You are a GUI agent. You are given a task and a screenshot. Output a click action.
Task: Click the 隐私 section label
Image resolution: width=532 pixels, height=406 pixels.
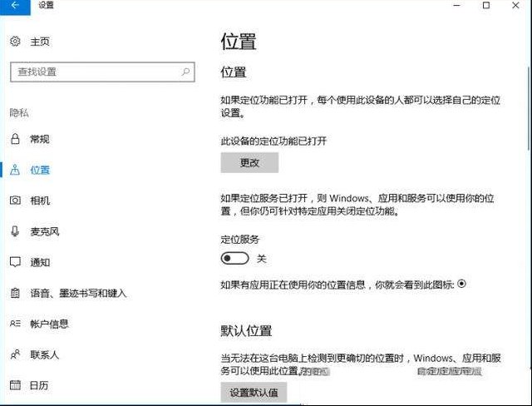click(x=19, y=112)
